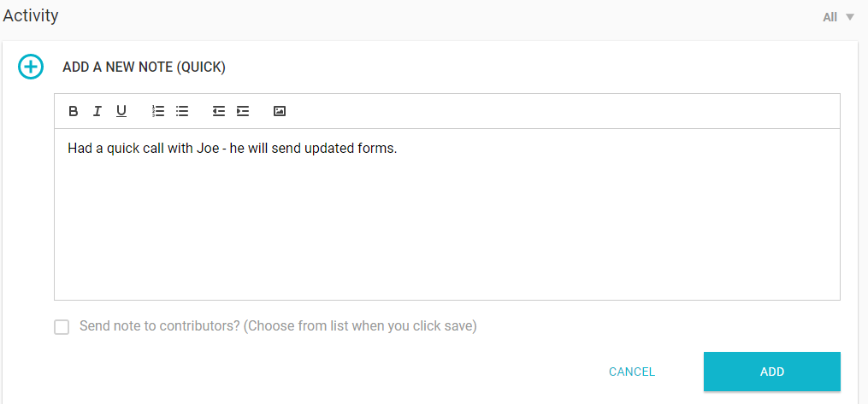868x404 pixels.
Task: Insert a bulleted list in the note
Action: (x=182, y=111)
